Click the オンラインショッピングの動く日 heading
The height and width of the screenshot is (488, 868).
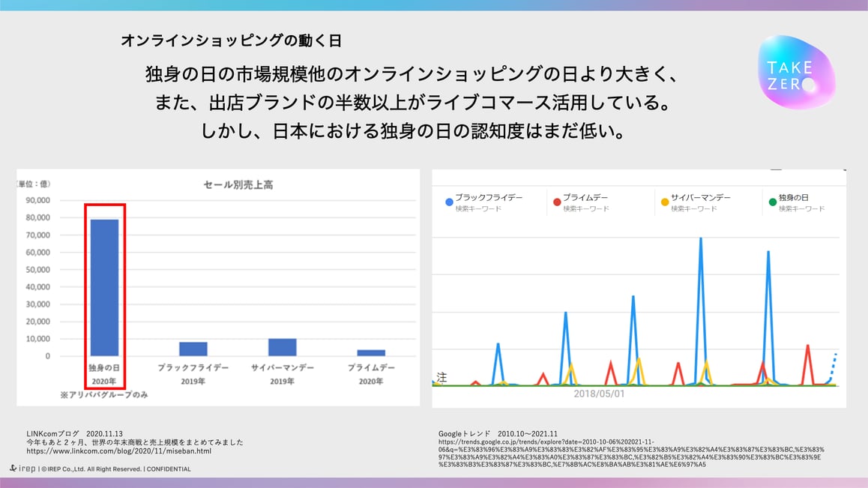point(231,40)
